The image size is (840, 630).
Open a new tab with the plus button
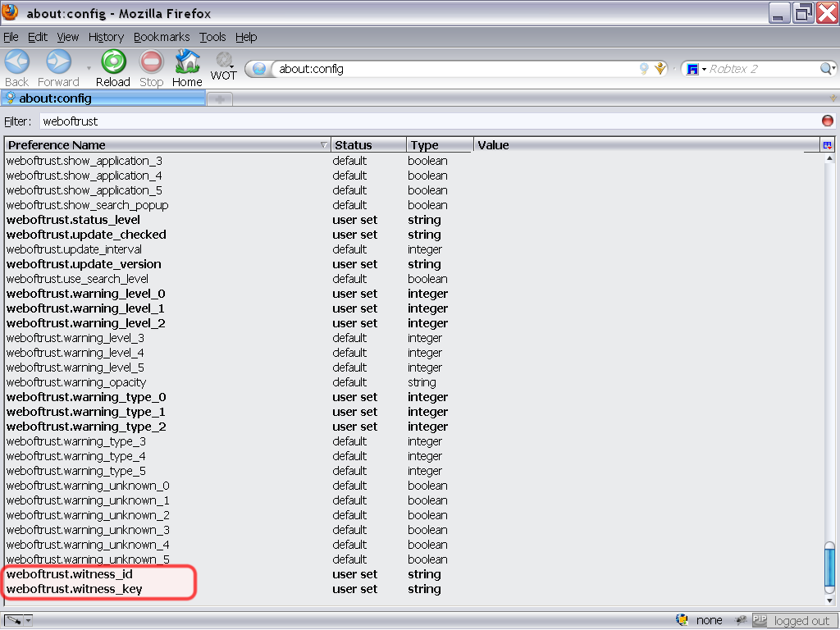point(220,99)
